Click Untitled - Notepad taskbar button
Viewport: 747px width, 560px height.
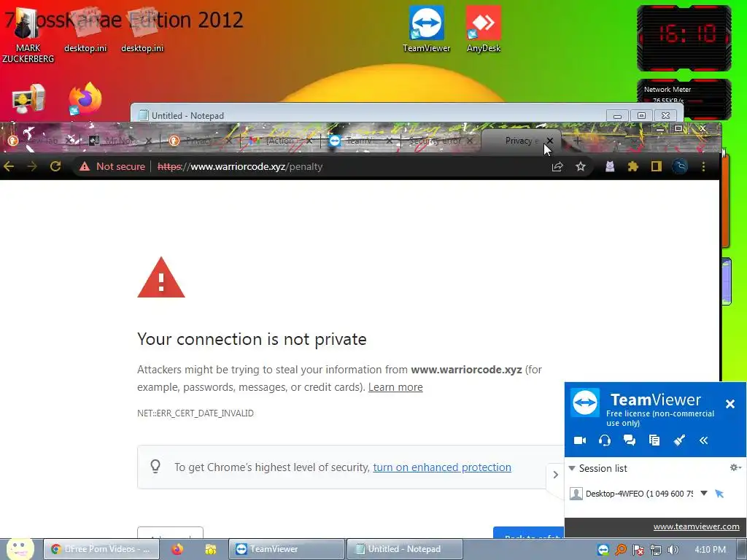click(x=404, y=549)
